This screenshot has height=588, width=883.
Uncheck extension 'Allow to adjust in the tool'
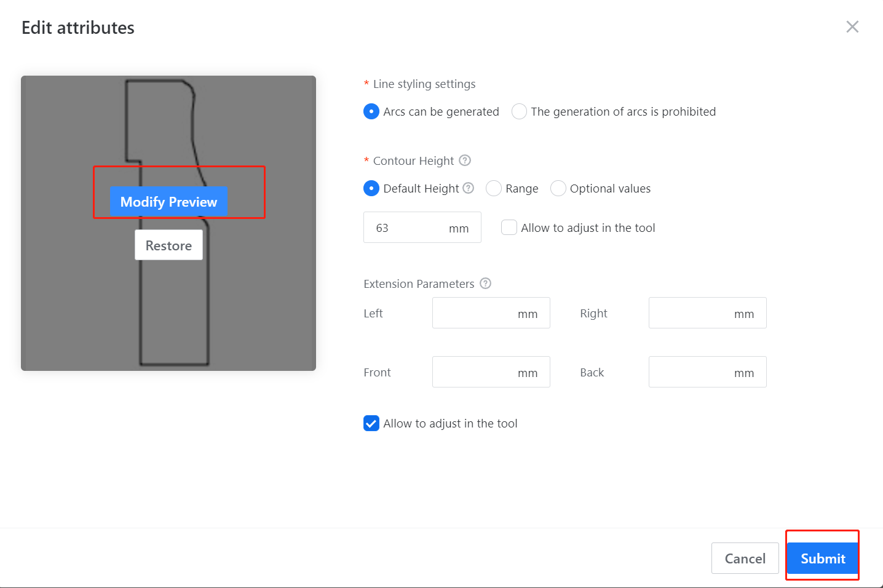[x=371, y=423]
